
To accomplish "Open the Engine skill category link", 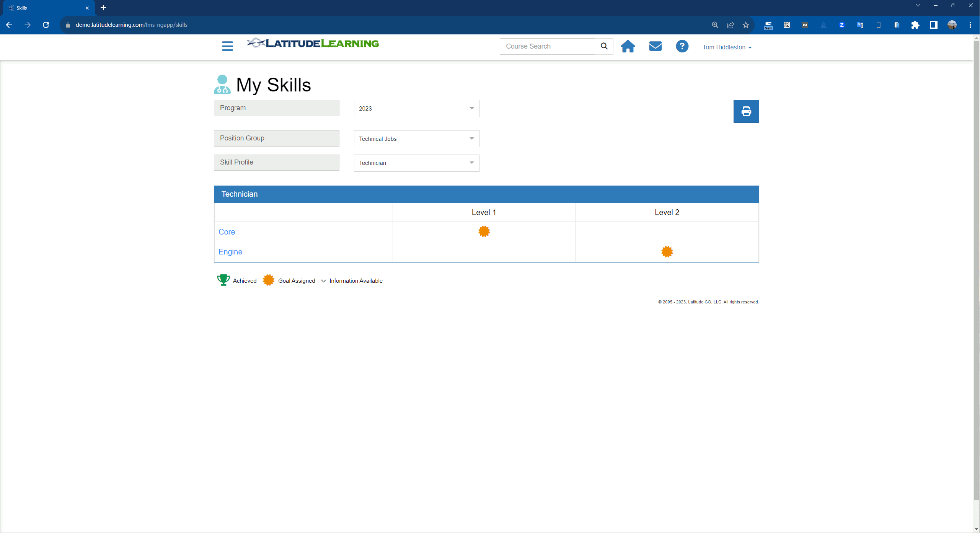I will [230, 252].
